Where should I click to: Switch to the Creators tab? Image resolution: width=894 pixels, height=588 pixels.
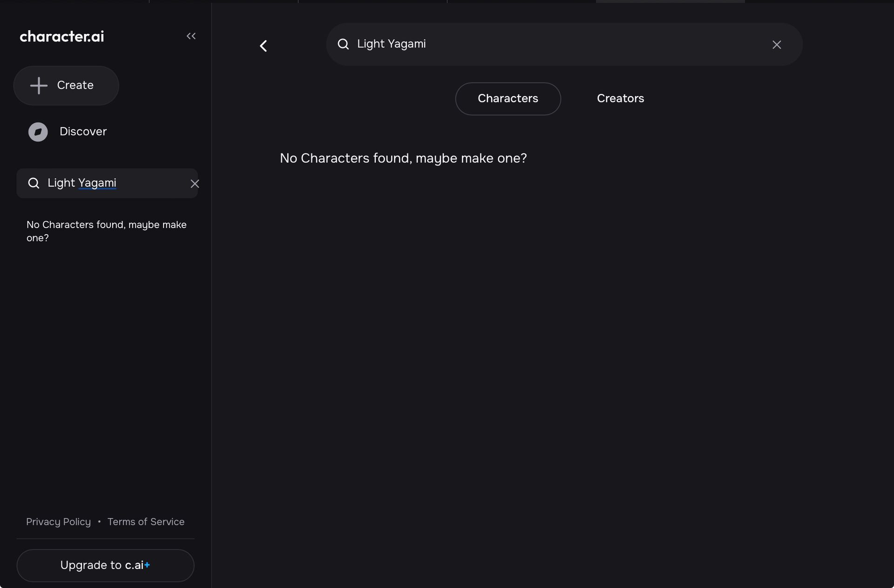coord(620,99)
